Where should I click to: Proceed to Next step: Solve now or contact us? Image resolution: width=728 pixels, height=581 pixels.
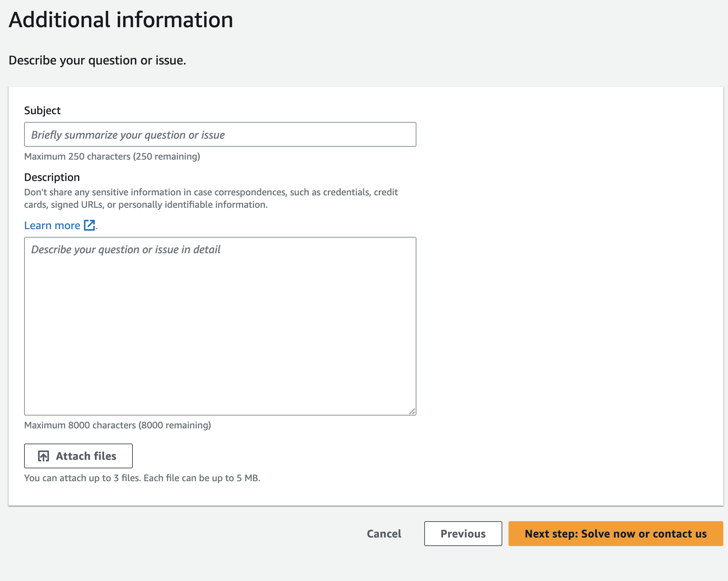pyautogui.click(x=615, y=534)
